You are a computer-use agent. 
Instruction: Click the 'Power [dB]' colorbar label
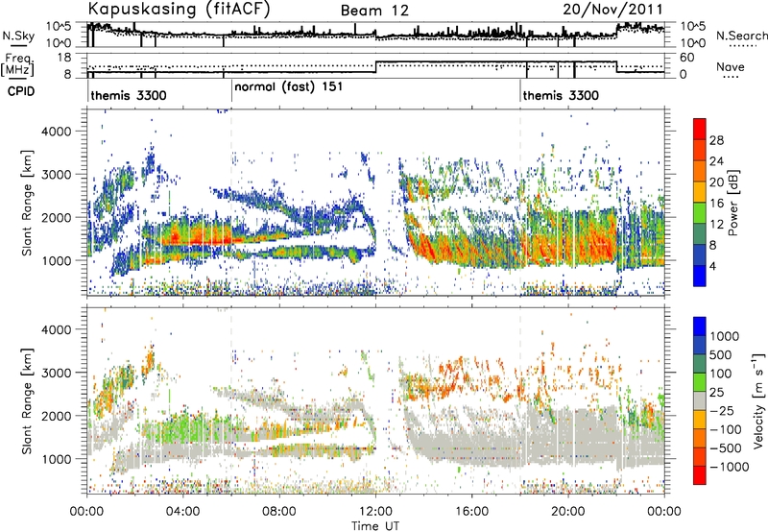[732, 204]
